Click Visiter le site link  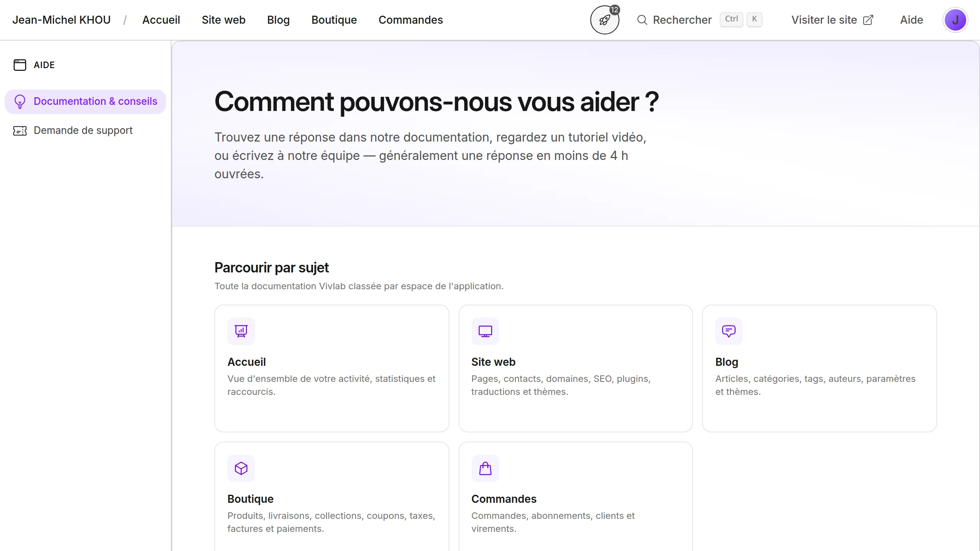[x=824, y=20]
